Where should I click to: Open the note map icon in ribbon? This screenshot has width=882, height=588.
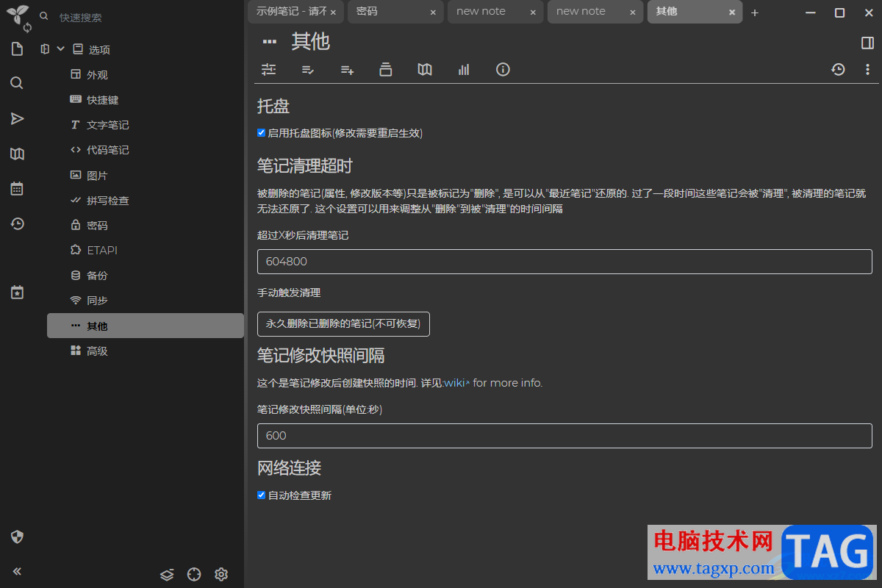coord(425,69)
